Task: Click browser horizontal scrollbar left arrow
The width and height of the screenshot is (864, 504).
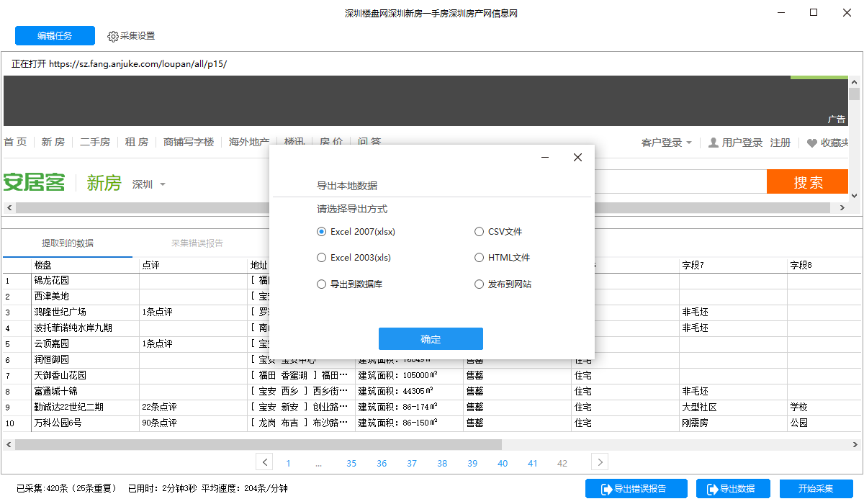Action: pos(8,207)
